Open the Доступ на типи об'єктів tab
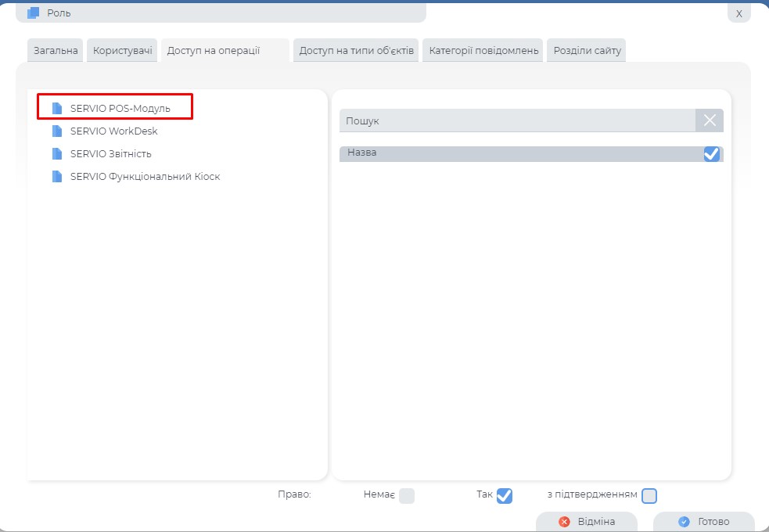The image size is (769, 532). [356, 51]
